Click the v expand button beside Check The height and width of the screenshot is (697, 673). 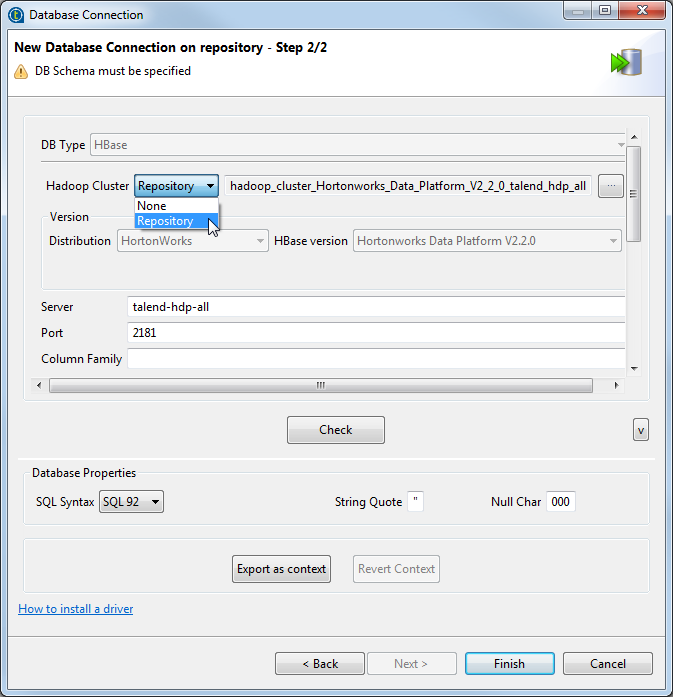(641, 430)
